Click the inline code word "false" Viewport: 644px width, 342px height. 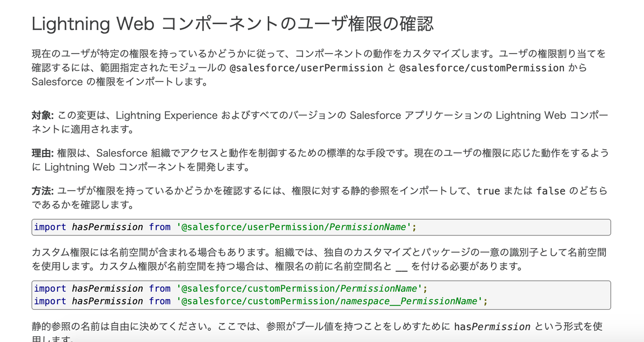click(551, 191)
